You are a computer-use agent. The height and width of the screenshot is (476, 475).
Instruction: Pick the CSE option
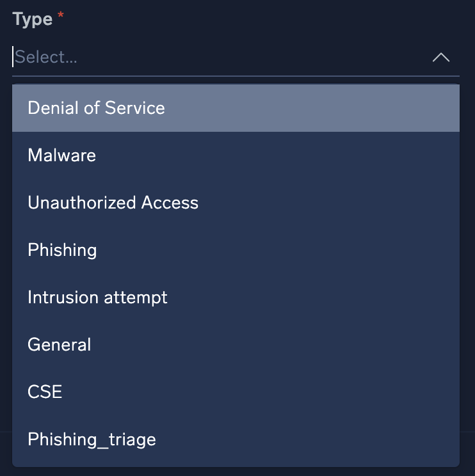click(236, 392)
